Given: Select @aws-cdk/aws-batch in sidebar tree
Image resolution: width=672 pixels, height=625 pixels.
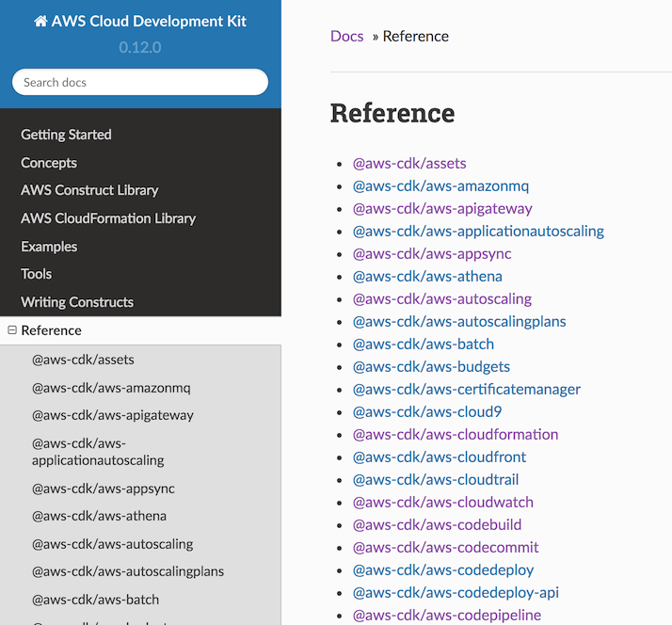Looking at the screenshot, I should pyautogui.click(x=95, y=600).
